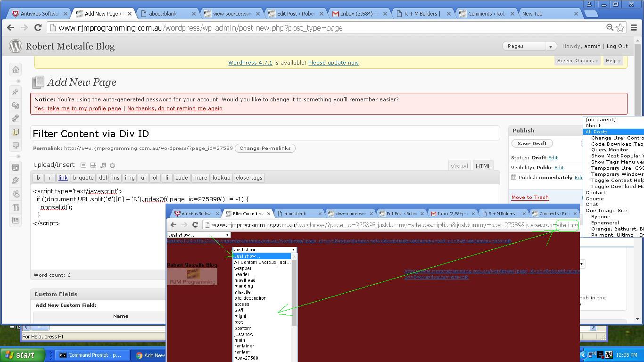Reload the page in Chrome
644x362 pixels.
[x=38, y=28]
